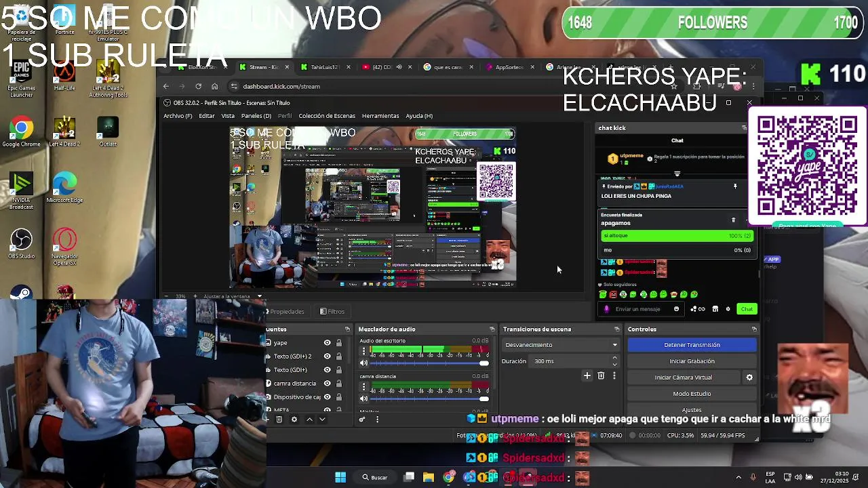The image size is (868, 488).
Task: Open Archivo (F) menu in OBS
Action: coord(178,116)
